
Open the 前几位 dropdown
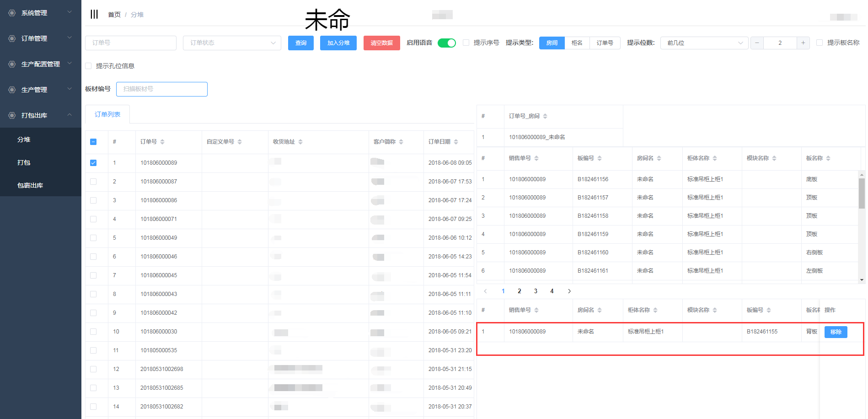point(704,43)
